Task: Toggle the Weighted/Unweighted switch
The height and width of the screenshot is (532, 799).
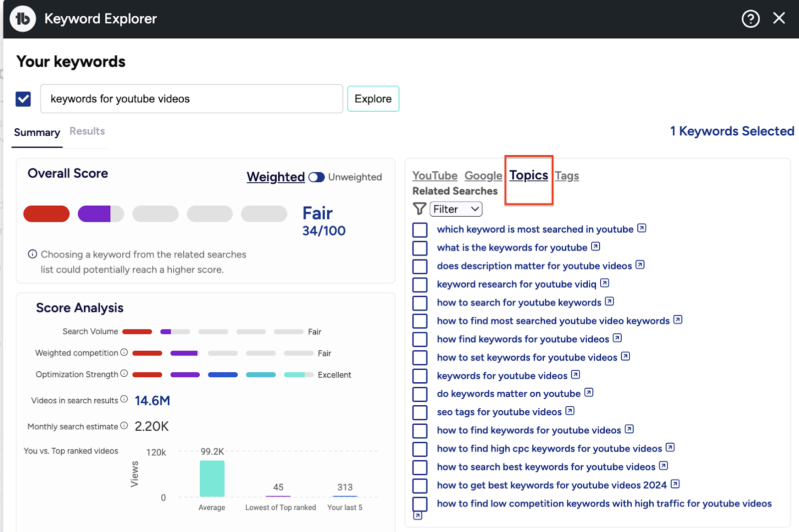Action: (317, 177)
